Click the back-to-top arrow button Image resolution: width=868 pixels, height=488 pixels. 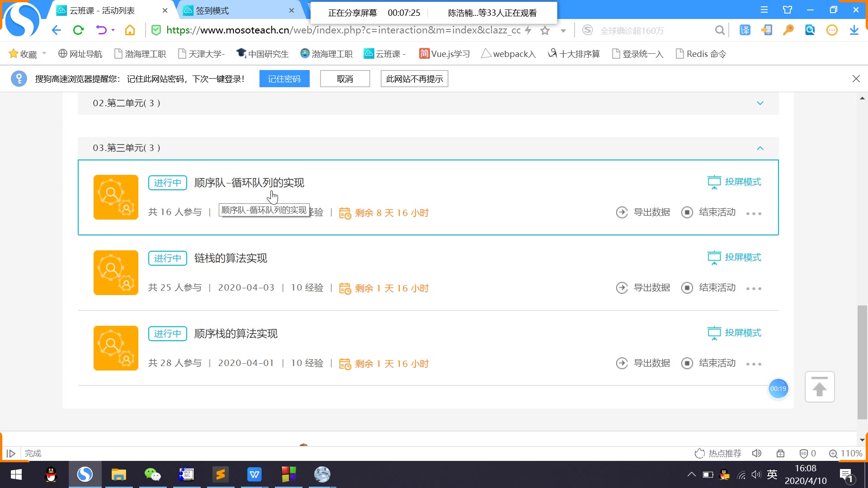point(820,387)
